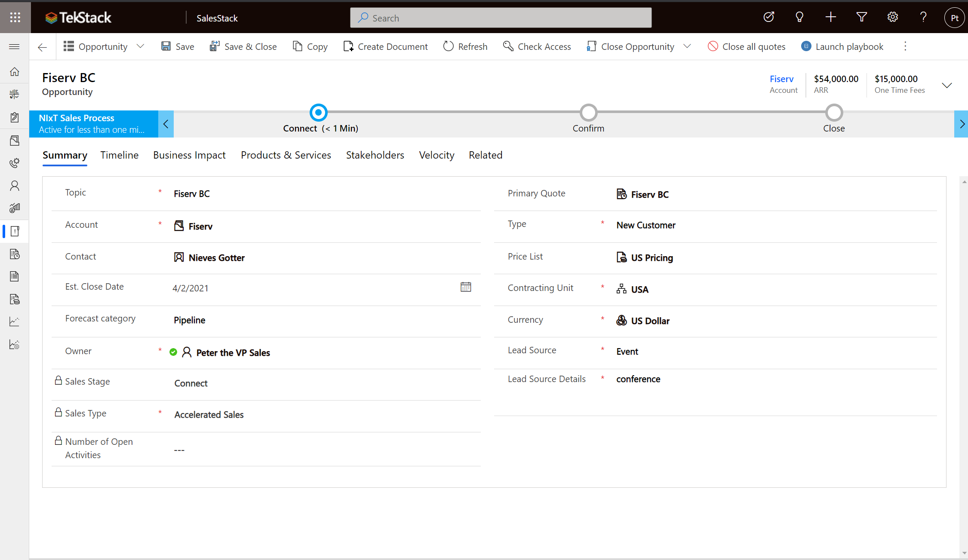Click in the Search box
Screen dimensions: 968x560
pos(501,18)
